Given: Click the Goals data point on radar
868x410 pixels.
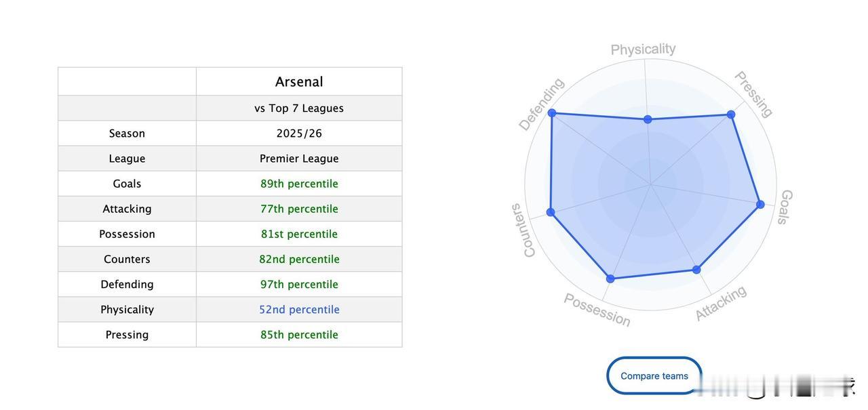Looking at the screenshot, I should tap(760, 204).
